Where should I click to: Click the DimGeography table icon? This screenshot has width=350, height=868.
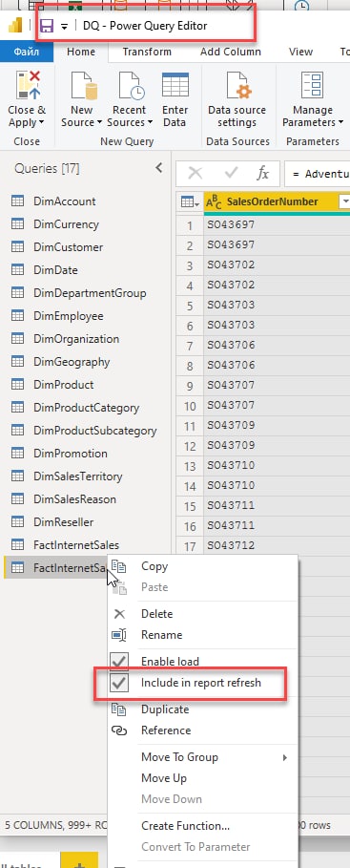coord(18,362)
